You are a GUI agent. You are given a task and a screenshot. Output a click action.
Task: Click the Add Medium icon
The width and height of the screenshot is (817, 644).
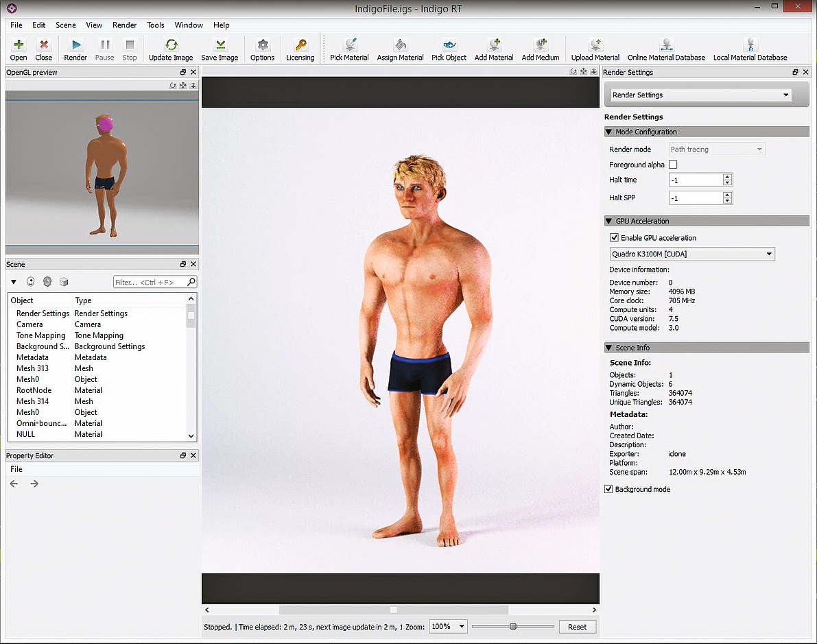(x=541, y=49)
